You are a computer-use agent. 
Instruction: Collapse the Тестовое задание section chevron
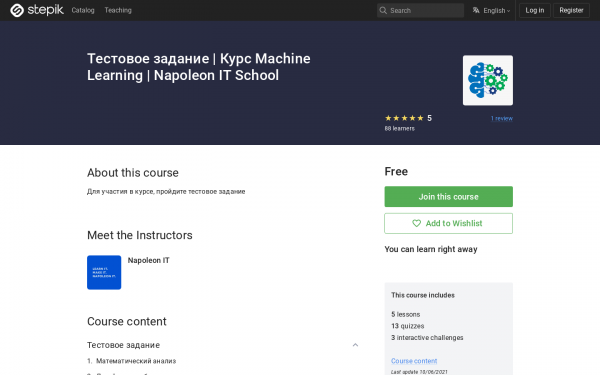tap(355, 345)
